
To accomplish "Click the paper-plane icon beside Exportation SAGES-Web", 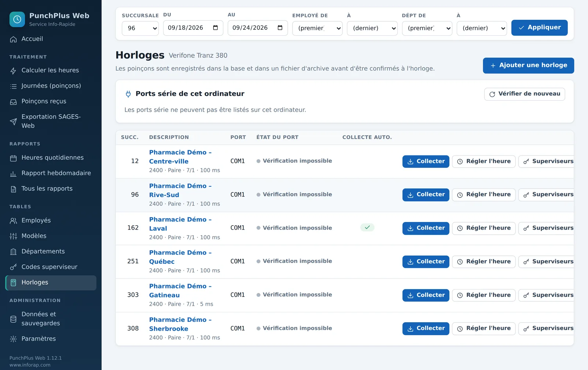I will pos(13,122).
